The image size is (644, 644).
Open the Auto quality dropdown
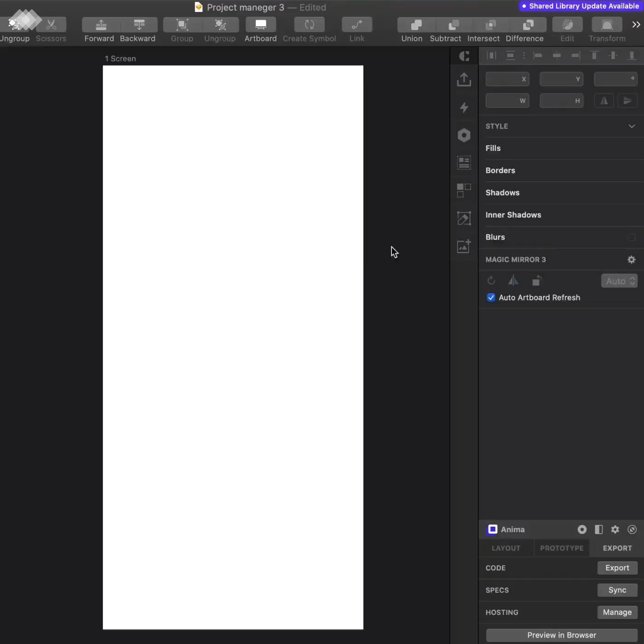[619, 281]
